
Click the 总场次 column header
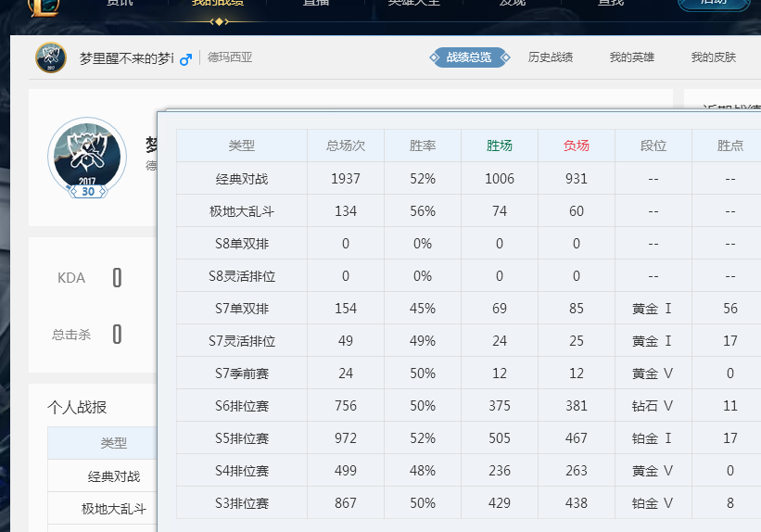tap(346, 146)
